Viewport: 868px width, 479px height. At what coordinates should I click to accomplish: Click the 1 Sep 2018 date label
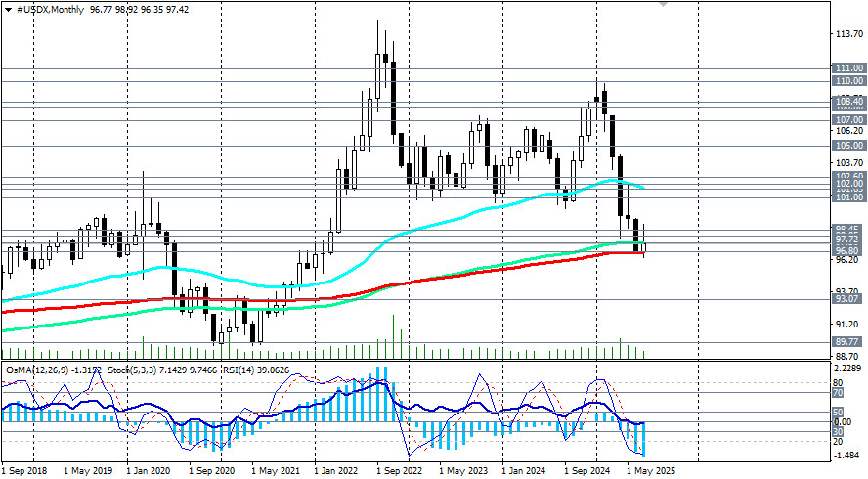[x=24, y=471]
